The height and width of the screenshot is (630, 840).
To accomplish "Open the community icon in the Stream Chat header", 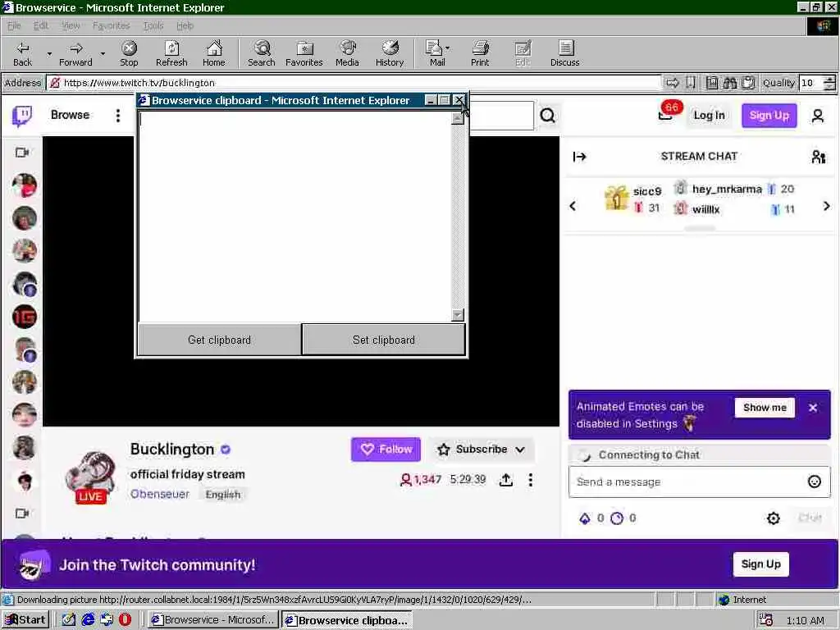I will coord(818,157).
